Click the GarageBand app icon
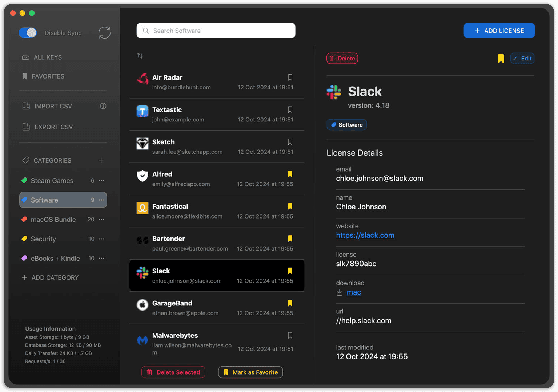The height and width of the screenshot is (392, 558). pos(142,305)
